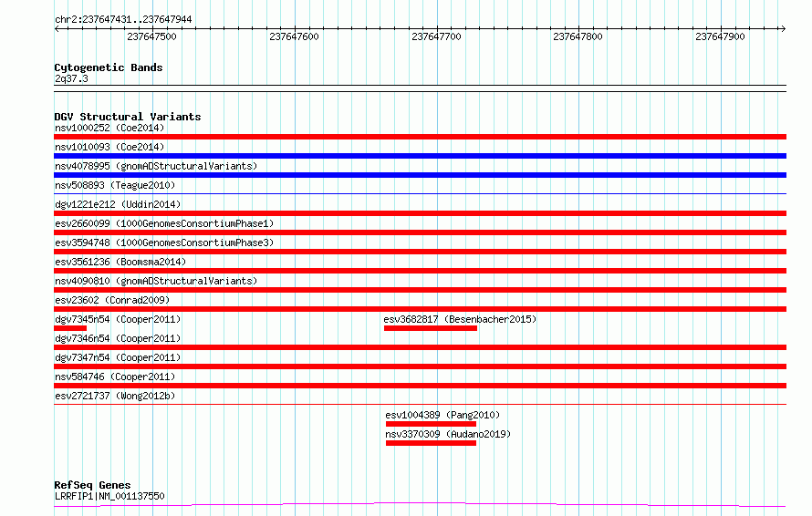Click ruler position 237647500
Screen dimensions: 812x516
tap(151, 36)
